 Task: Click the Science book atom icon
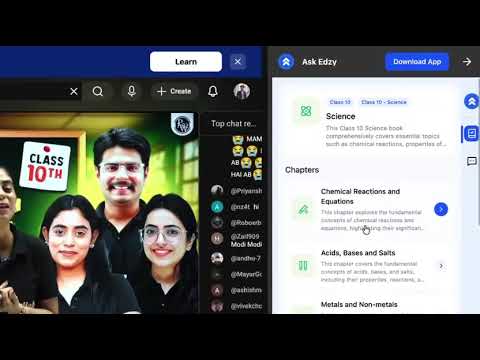[306, 111]
